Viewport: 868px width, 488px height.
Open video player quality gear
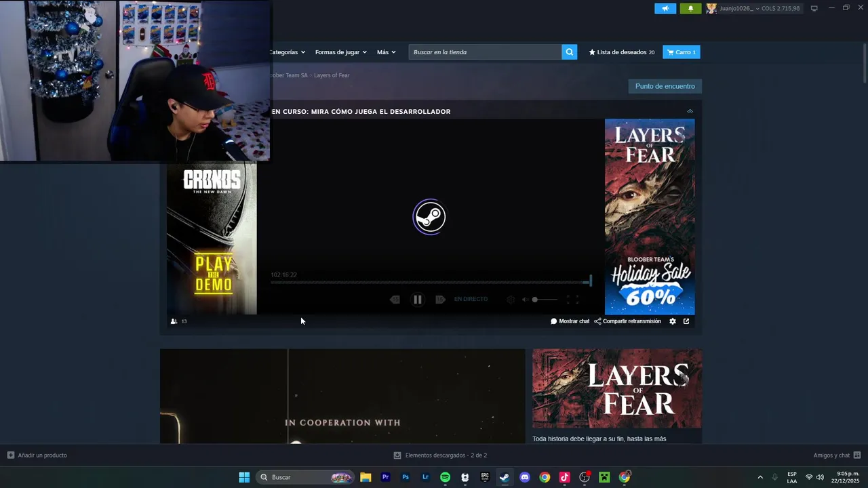tap(511, 300)
